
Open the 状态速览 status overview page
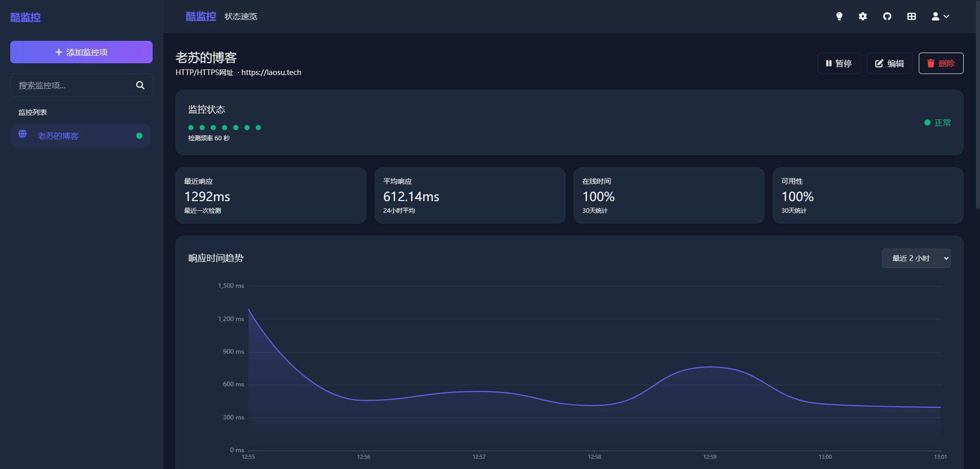(241, 16)
